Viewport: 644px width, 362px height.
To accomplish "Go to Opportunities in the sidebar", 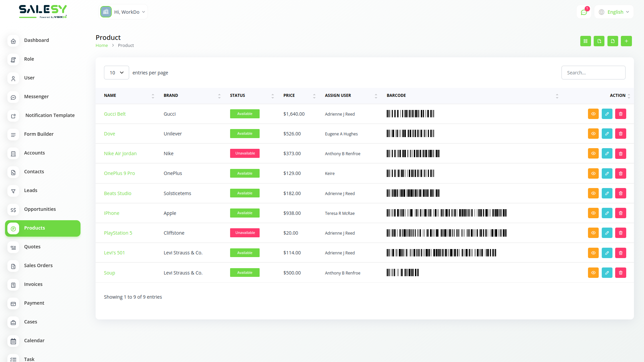I will tap(40, 209).
